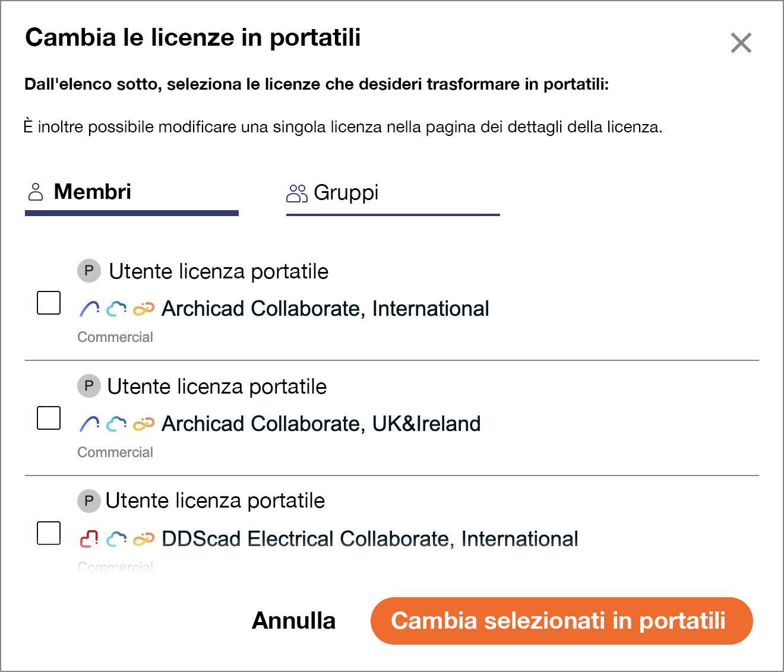
Task: Check Archicad Collaborate, International license box
Action: coord(49,303)
